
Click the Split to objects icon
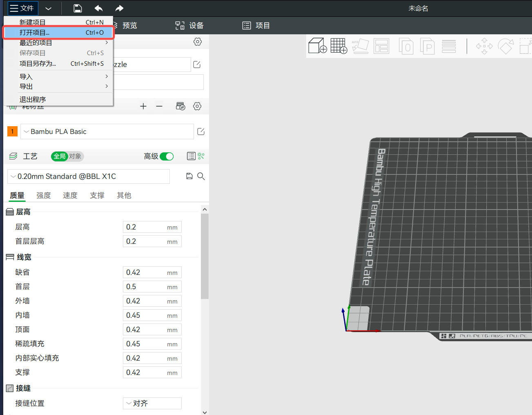coord(406,46)
